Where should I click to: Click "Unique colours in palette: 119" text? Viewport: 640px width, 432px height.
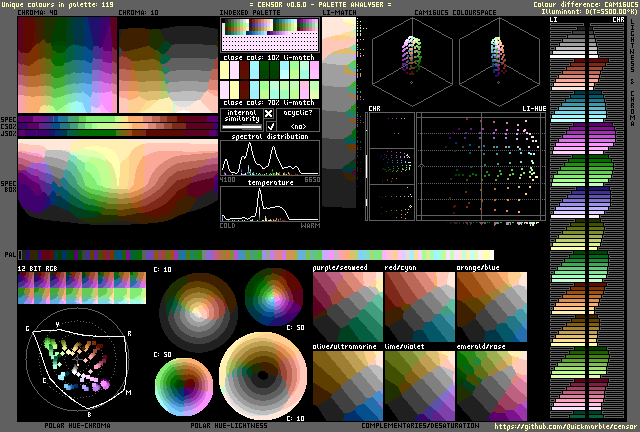[58, 4]
